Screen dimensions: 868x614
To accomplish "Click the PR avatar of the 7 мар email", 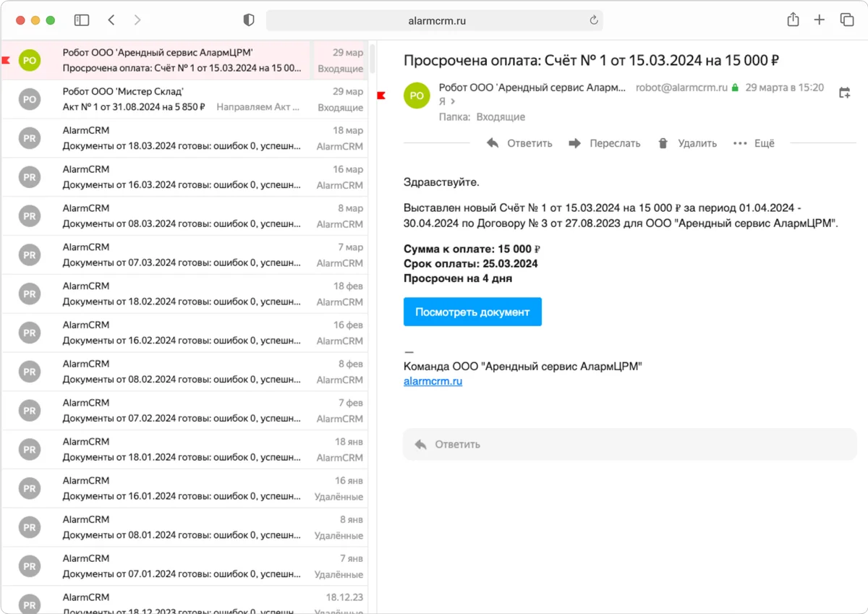I will [30, 255].
